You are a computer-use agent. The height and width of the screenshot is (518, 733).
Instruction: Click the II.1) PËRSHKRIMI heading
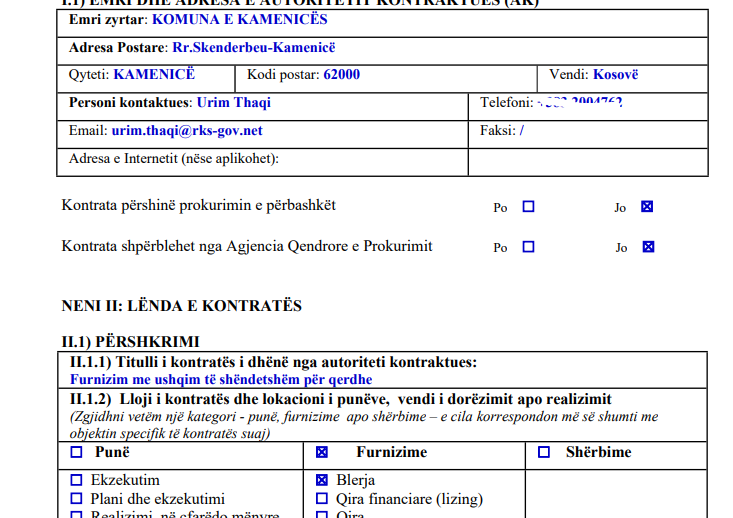(x=130, y=342)
